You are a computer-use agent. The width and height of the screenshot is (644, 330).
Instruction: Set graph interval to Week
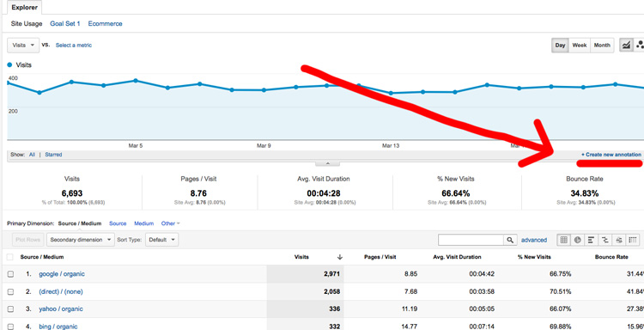(x=580, y=46)
